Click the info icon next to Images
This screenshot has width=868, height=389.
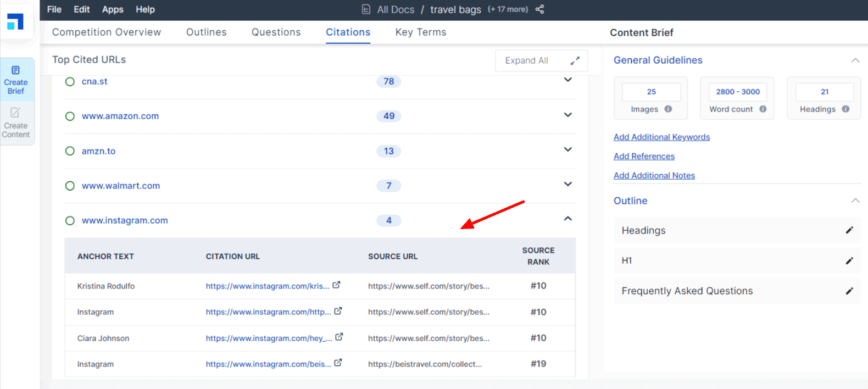(668, 109)
